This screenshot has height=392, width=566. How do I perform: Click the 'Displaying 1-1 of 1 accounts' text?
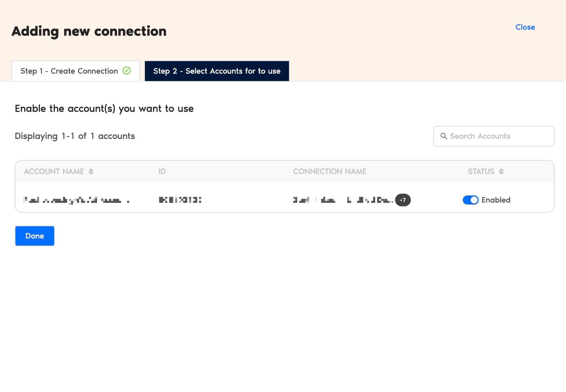point(75,136)
